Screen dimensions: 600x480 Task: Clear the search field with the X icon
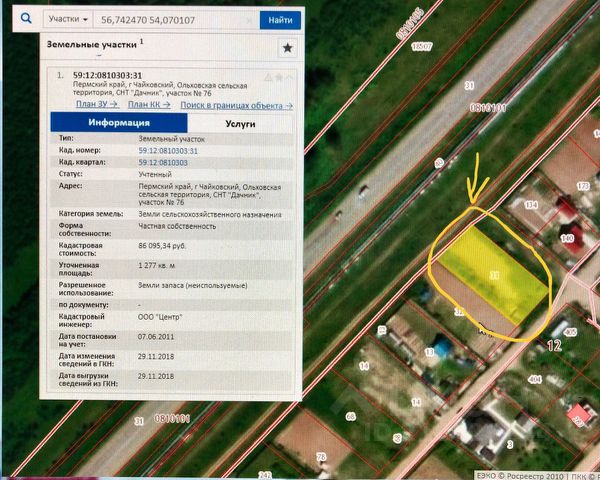point(248,19)
